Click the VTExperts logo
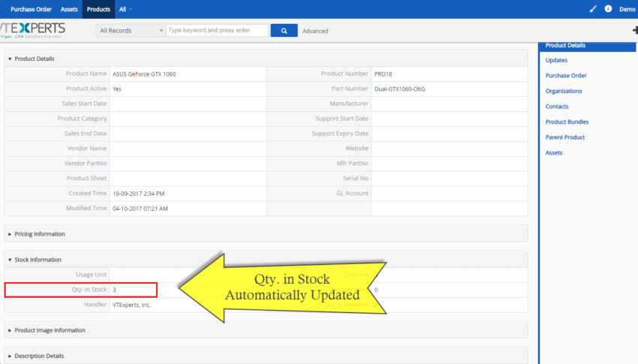638x364 pixels. 32,30
